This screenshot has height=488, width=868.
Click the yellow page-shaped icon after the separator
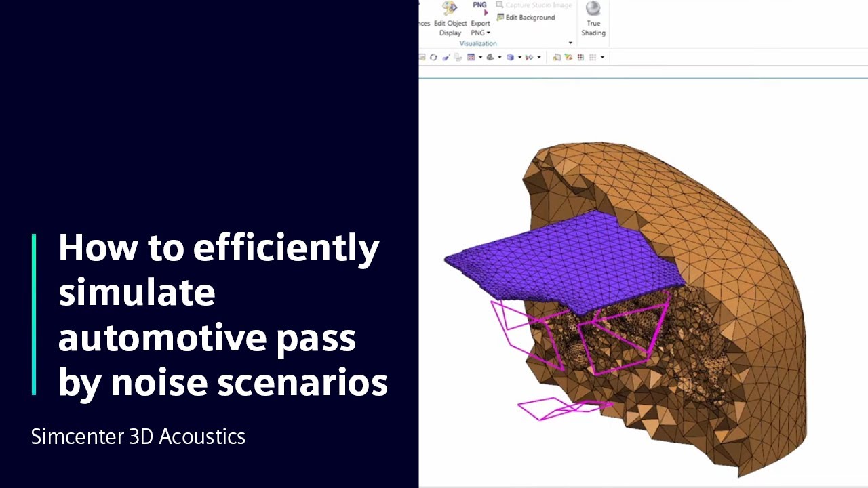(557, 58)
